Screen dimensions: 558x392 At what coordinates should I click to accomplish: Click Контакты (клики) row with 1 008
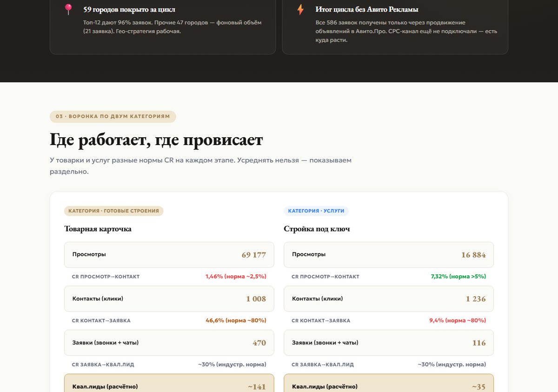click(x=169, y=299)
